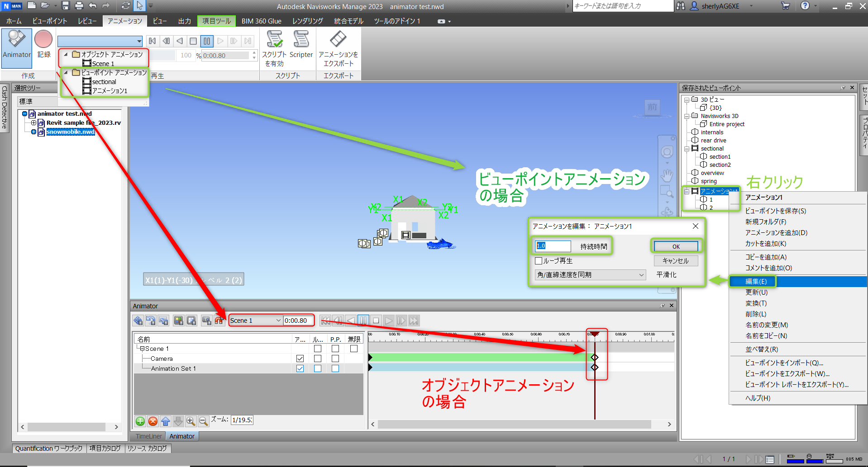The height and width of the screenshot is (467, 868).
Task: Export animation with アニメーションをエクスポート icon
Action: coord(338,48)
